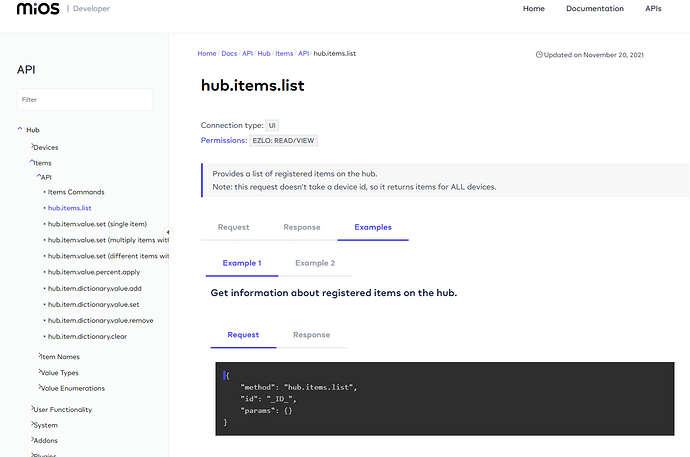
Task: Click the EZLO: READ/VIEW permission badge
Action: [x=283, y=141]
